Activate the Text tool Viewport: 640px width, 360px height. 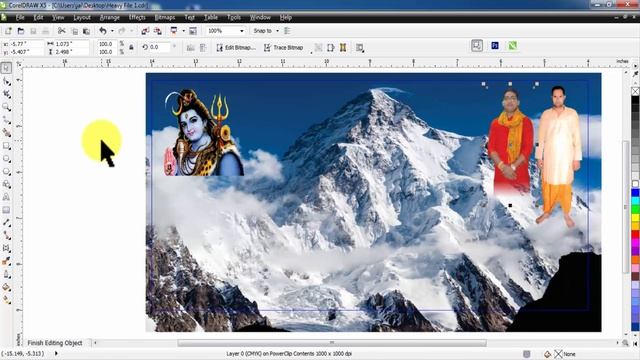click(6, 197)
